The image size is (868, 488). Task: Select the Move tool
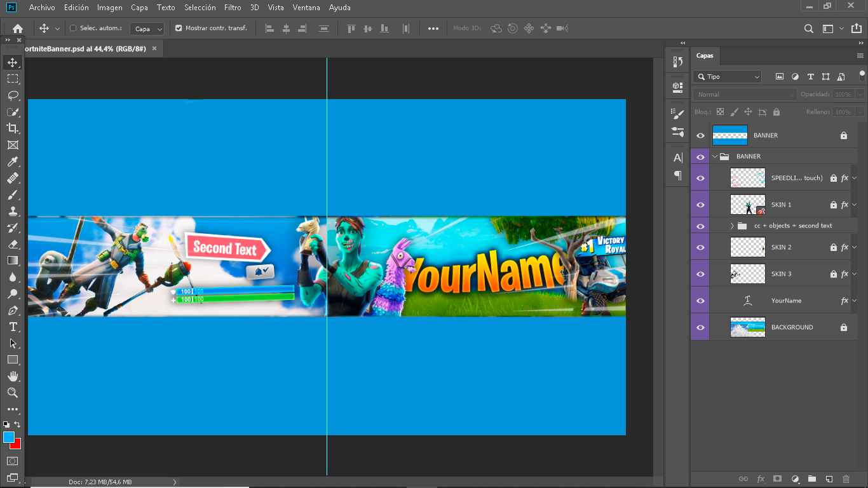[x=13, y=62]
